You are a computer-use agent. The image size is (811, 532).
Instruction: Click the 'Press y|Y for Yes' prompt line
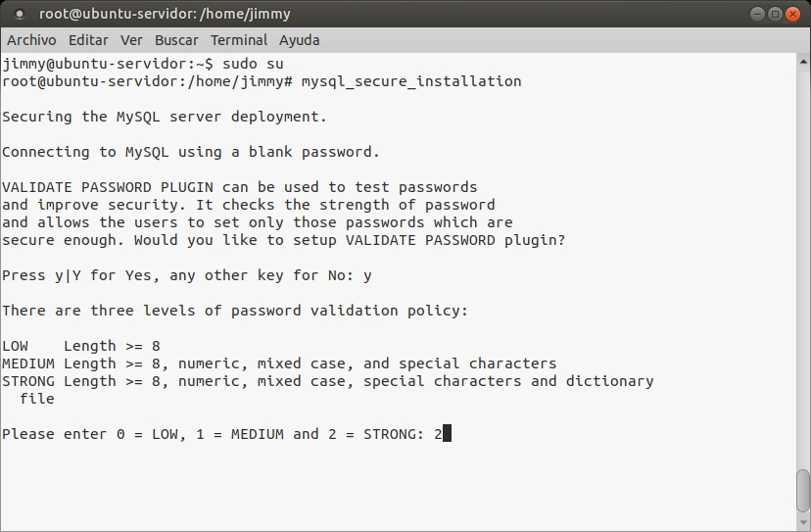coord(186,275)
